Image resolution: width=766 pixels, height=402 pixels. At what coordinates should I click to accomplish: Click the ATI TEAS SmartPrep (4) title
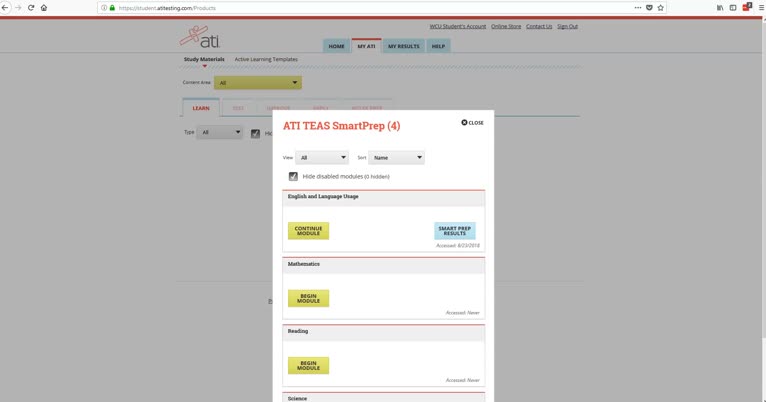[x=341, y=126]
